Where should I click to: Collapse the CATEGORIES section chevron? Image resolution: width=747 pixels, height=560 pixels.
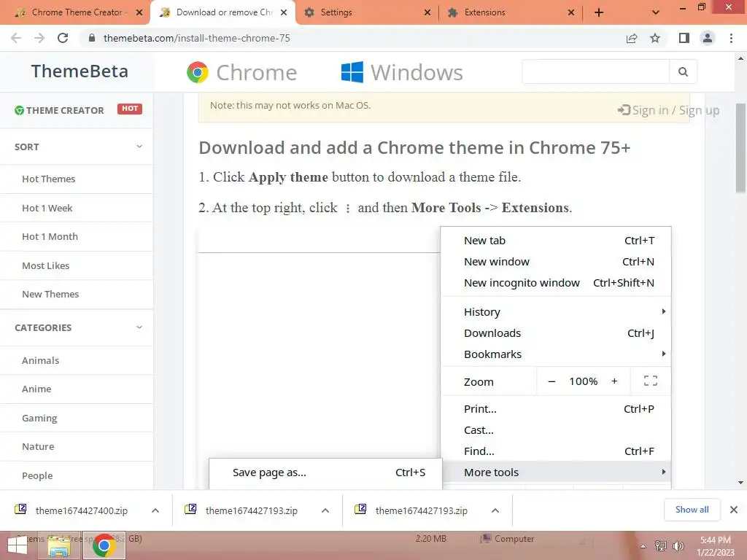pos(139,327)
